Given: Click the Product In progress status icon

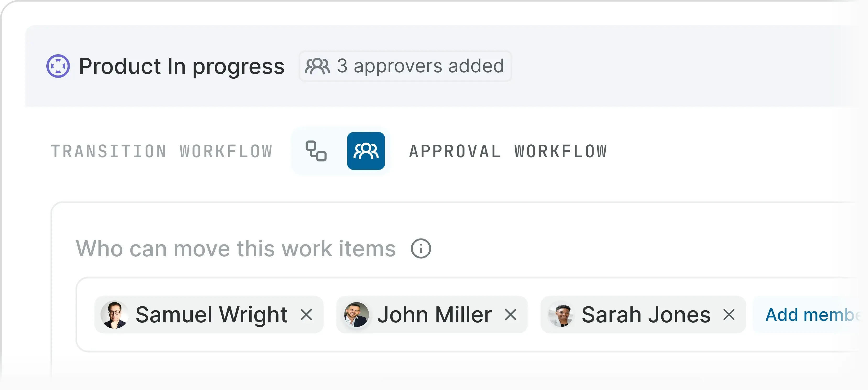Looking at the screenshot, I should tap(58, 66).
